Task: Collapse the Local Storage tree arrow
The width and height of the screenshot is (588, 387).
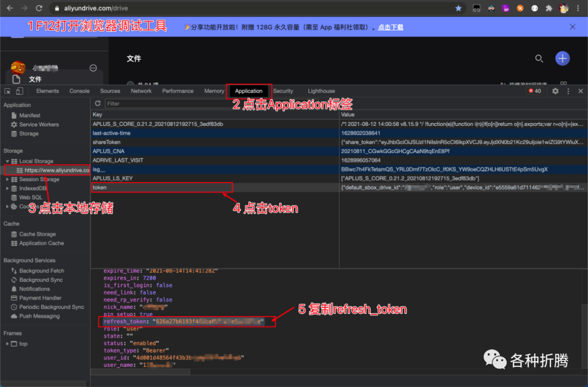Action: pos(7,161)
